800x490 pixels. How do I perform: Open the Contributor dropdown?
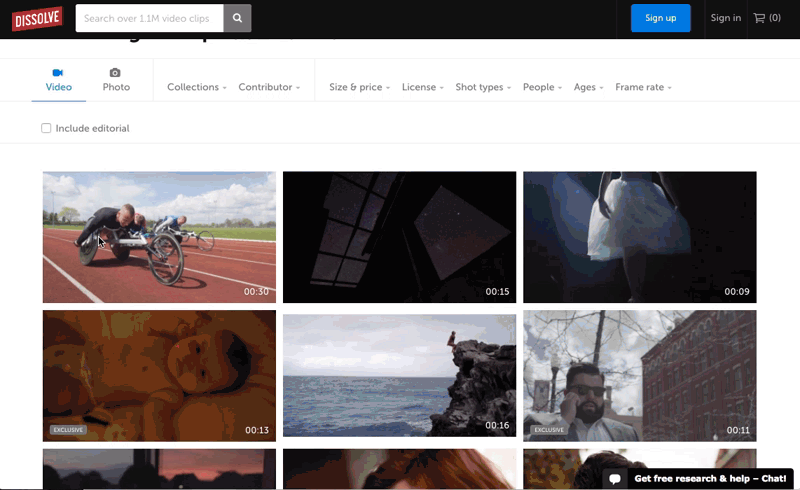(269, 87)
